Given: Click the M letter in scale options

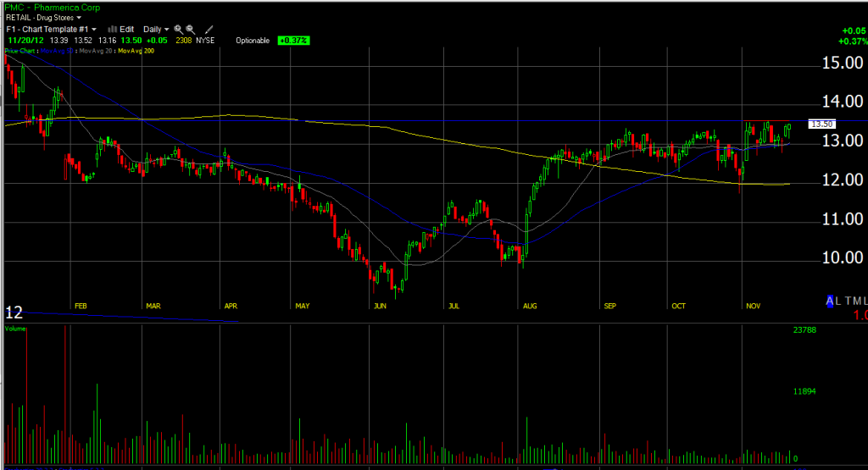Looking at the screenshot, I should [x=855, y=301].
